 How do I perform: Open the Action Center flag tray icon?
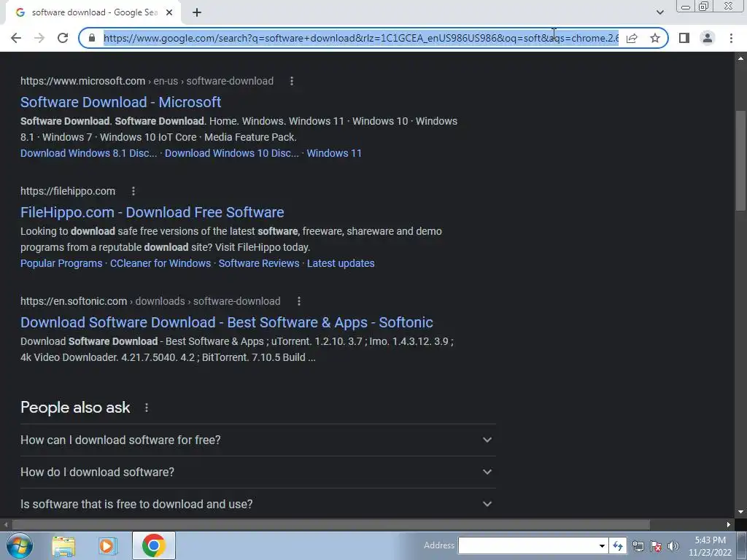pyautogui.click(x=656, y=546)
